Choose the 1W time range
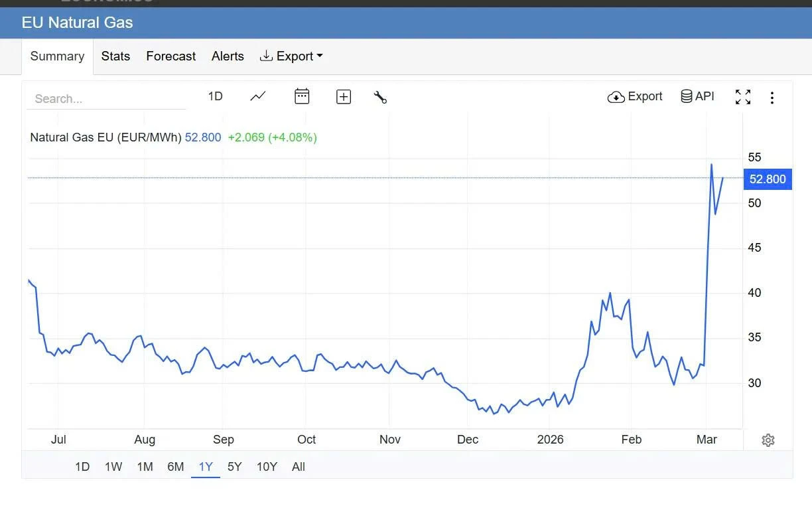Viewport: 812px width, 508px height. [113, 467]
